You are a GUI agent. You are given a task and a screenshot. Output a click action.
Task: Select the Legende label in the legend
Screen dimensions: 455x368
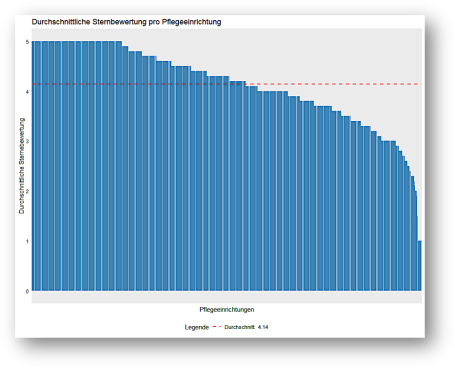(x=197, y=327)
